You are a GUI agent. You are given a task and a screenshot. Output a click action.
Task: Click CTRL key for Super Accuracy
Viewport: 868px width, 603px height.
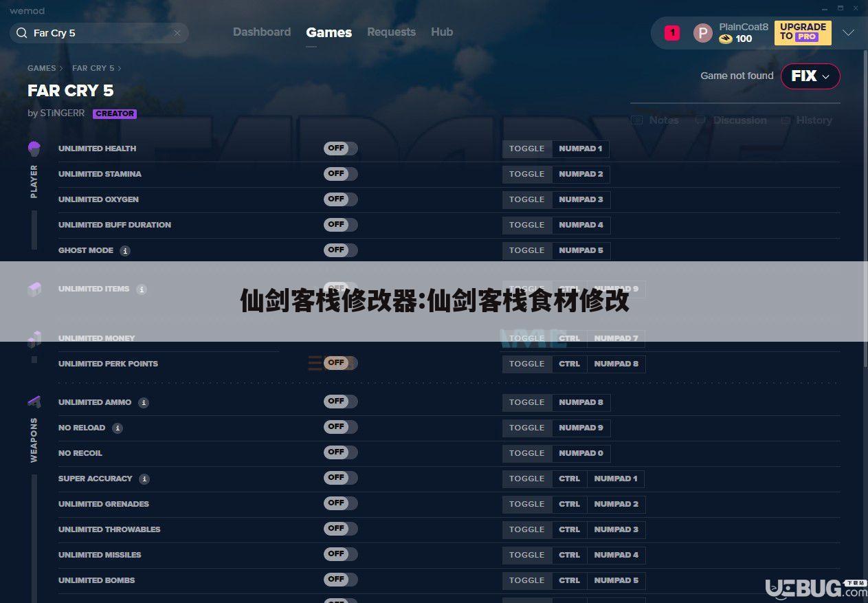tap(570, 479)
